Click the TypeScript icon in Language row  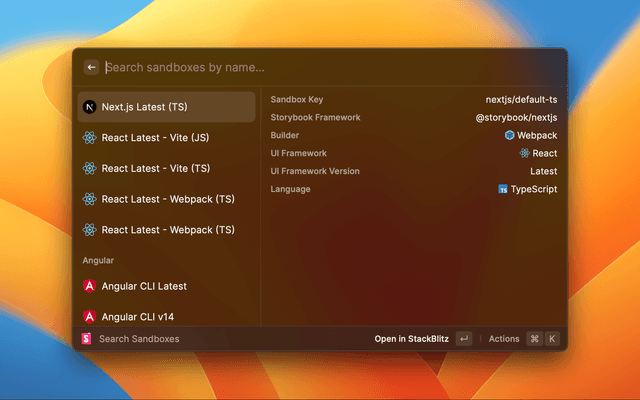[x=503, y=189]
